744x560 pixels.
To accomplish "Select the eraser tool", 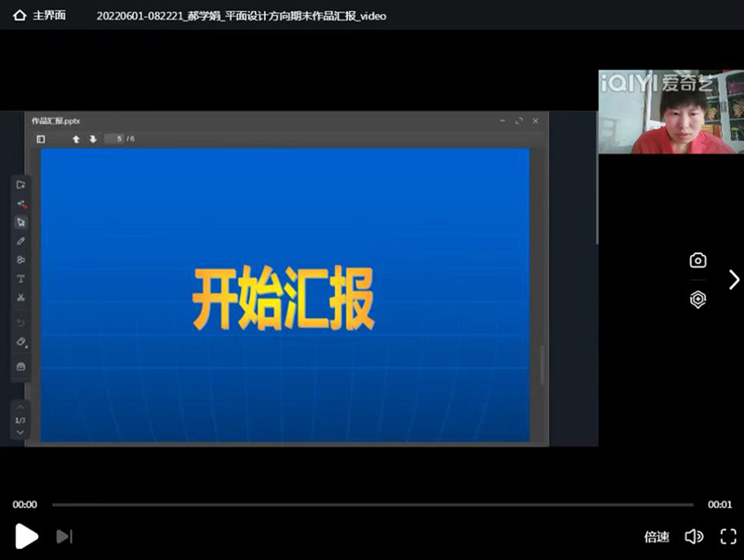I will click(21, 342).
